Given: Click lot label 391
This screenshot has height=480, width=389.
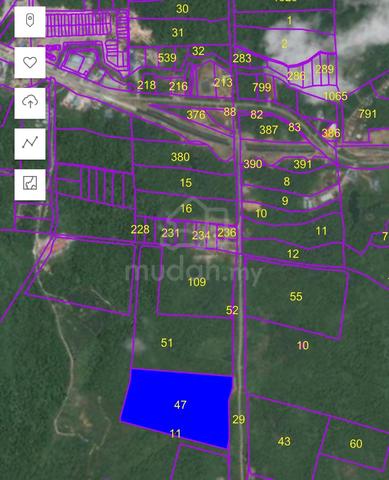Looking at the screenshot, I should point(303,164).
